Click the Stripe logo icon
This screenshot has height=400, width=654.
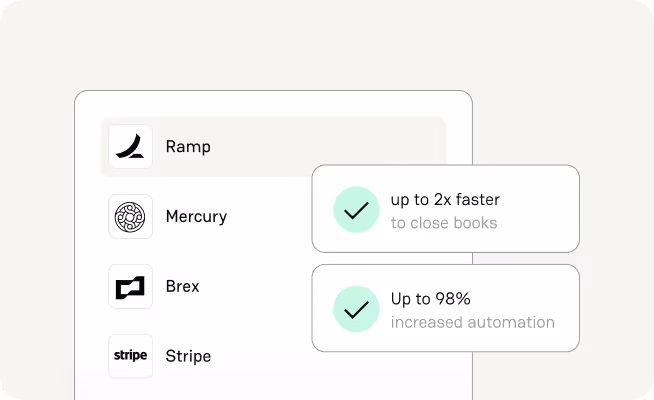click(x=130, y=356)
